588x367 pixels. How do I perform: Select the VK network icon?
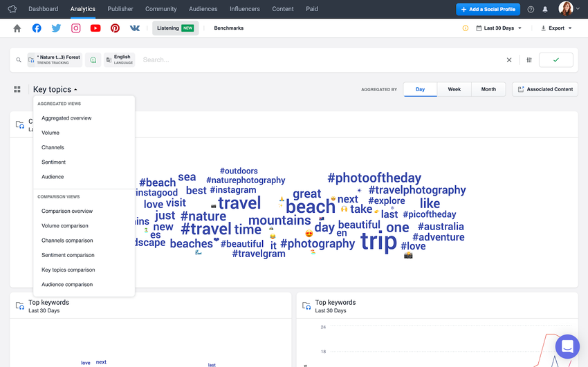point(135,28)
